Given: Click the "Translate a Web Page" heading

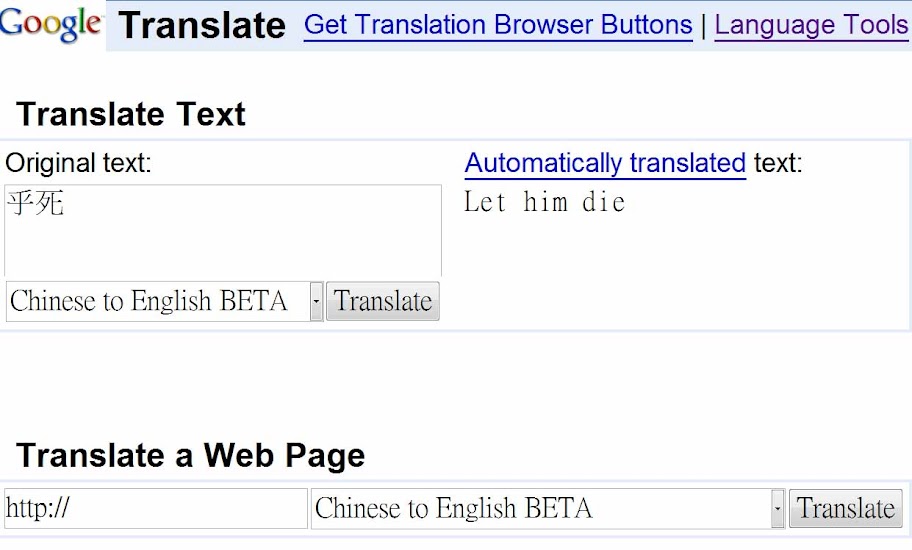Looking at the screenshot, I should (191, 456).
